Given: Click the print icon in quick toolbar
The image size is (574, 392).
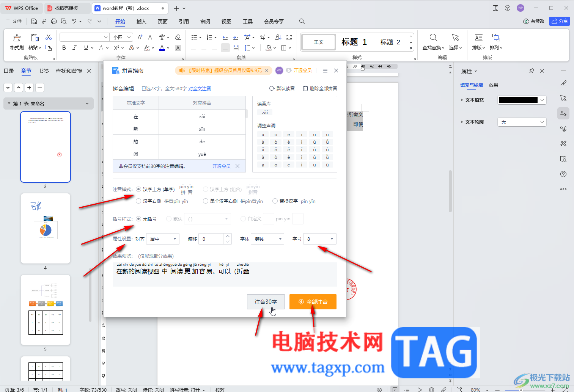Looking at the screenshot, I should coord(54,21).
